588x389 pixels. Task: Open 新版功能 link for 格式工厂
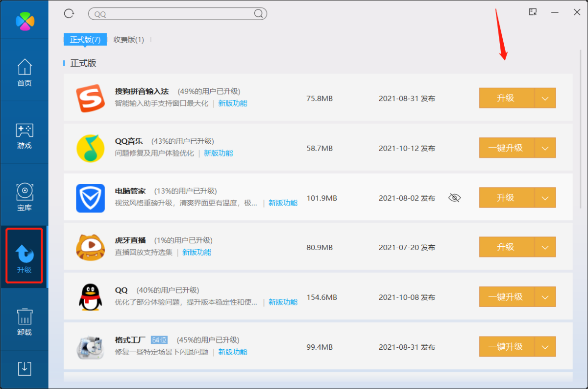click(233, 352)
